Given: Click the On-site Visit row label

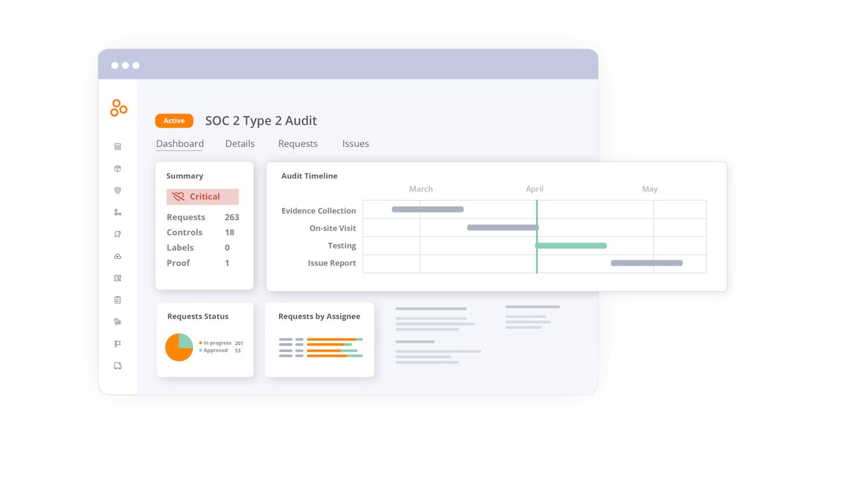Looking at the screenshot, I should click(333, 228).
